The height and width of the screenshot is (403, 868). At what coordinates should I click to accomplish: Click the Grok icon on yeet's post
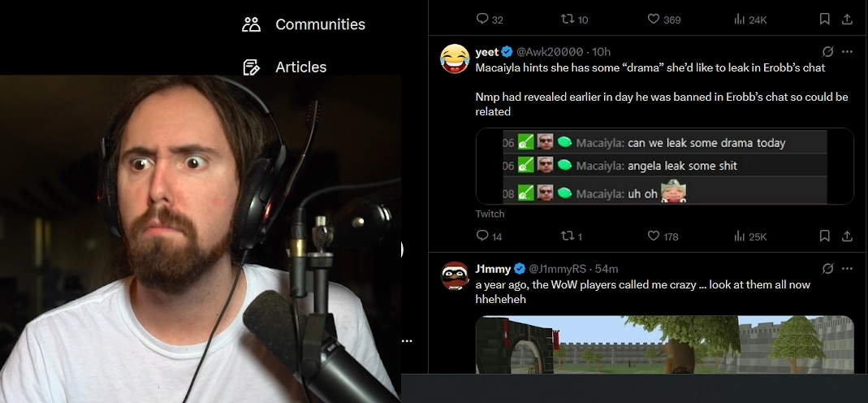(x=827, y=51)
